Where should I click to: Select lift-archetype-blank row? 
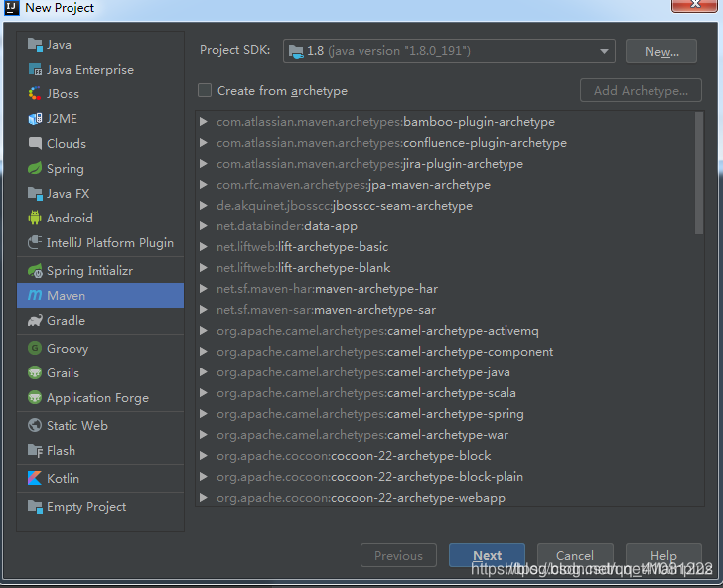click(x=445, y=267)
